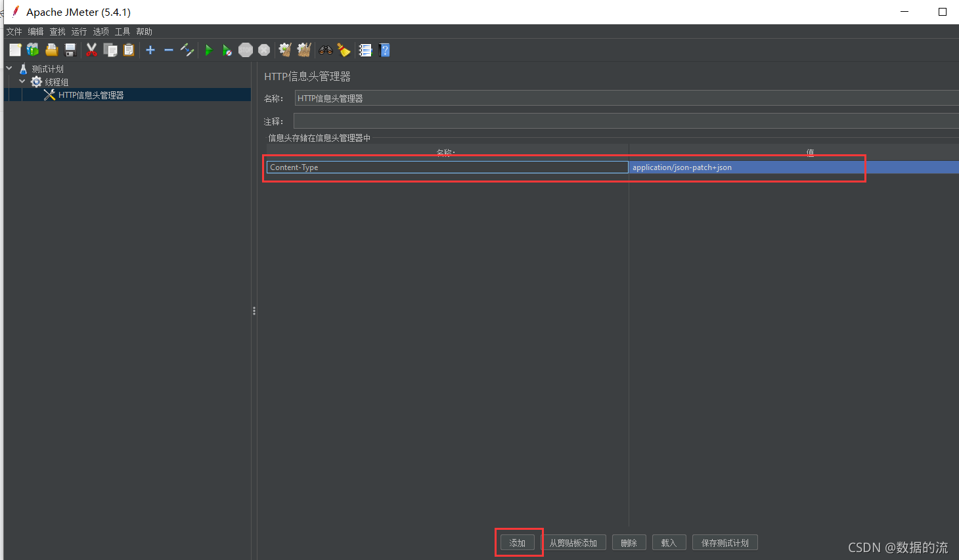Click the application/json-patch+json value cell
Screen dimensions: 959x560
[x=793, y=167]
